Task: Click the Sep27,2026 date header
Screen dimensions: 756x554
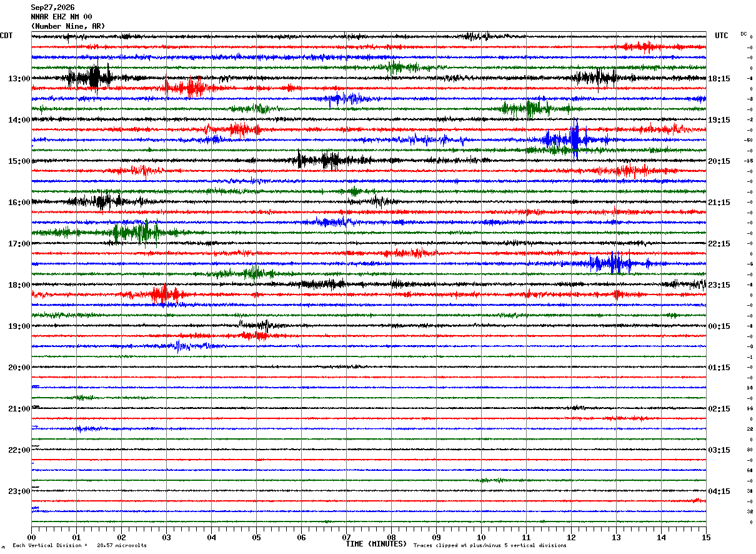Action: coord(52,8)
